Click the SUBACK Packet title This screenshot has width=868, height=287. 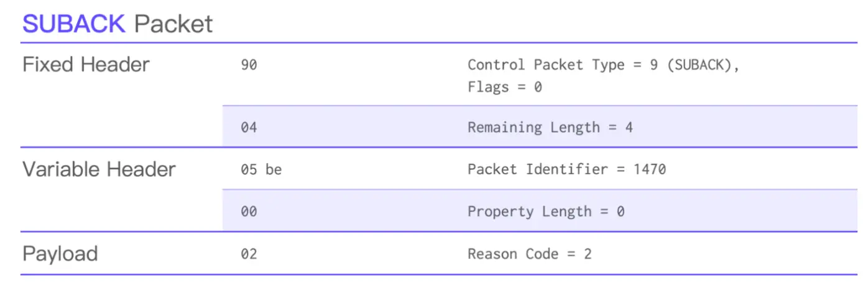(118, 24)
